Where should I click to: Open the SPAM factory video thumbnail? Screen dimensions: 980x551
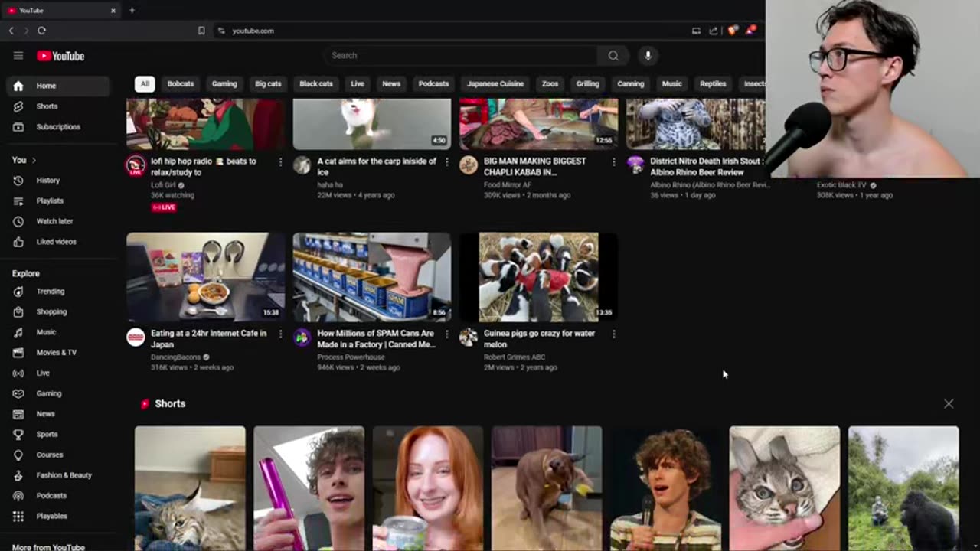click(x=372, y=277)
